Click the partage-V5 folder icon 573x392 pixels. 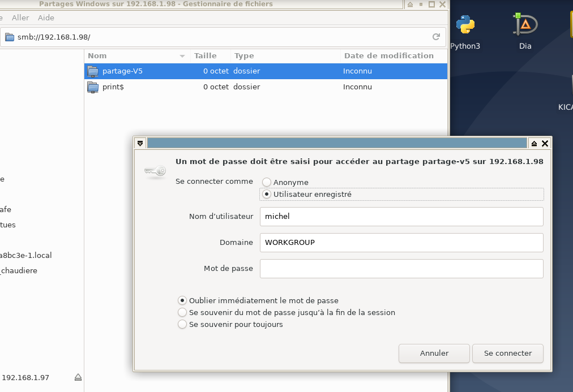pyautogui.click(x=93, y=71)
